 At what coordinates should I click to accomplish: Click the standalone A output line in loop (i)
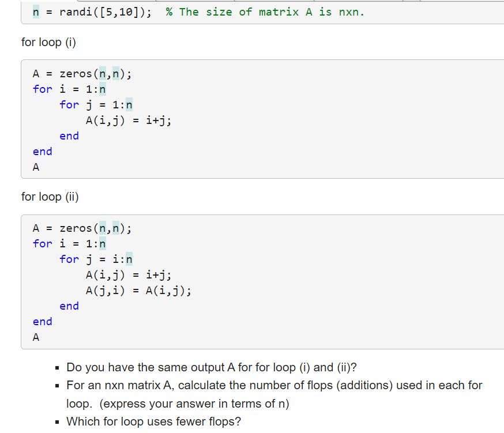tap(36, 167)
